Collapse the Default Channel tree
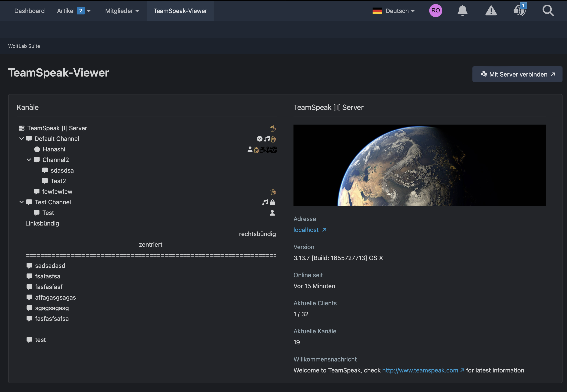The width and height of the screenshot is (567, 392). (x=21, y=139)
